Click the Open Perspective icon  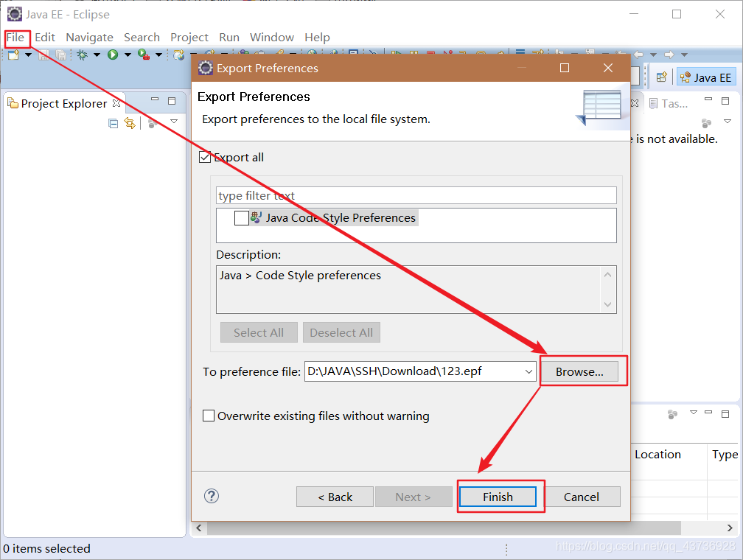click(661, 77)
